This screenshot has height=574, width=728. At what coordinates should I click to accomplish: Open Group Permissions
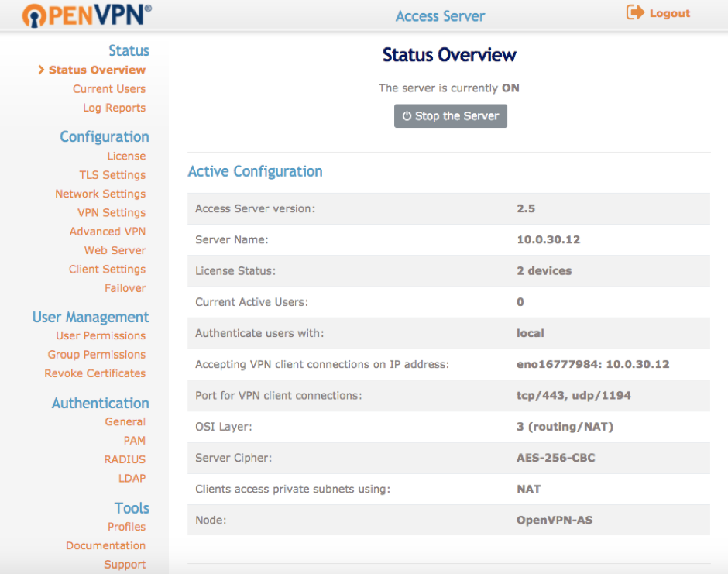tap(97, 354)
